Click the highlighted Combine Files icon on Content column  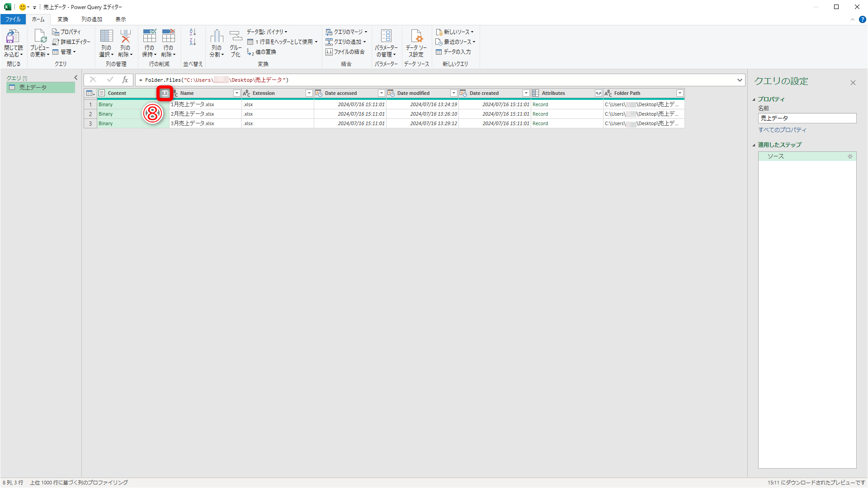coord(165,93)
